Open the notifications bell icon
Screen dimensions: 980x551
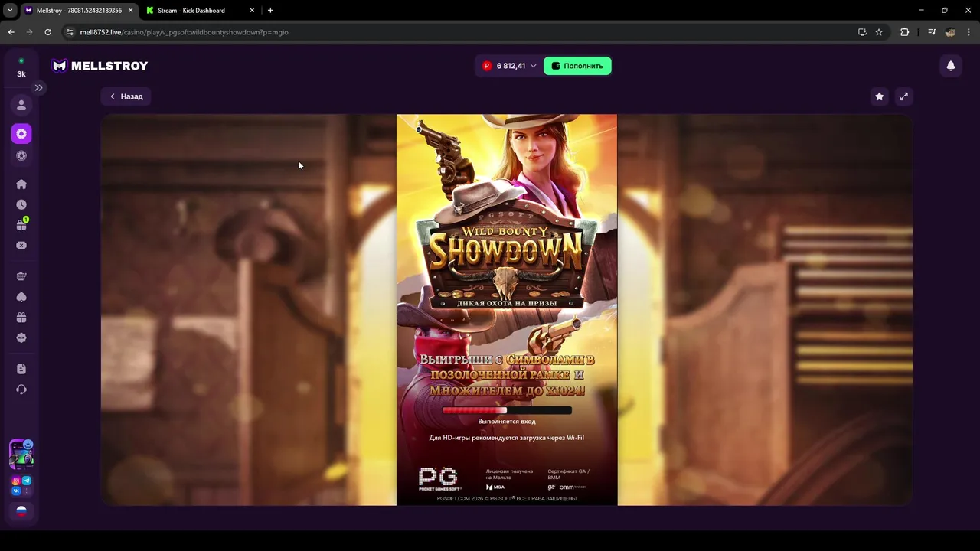951,66
